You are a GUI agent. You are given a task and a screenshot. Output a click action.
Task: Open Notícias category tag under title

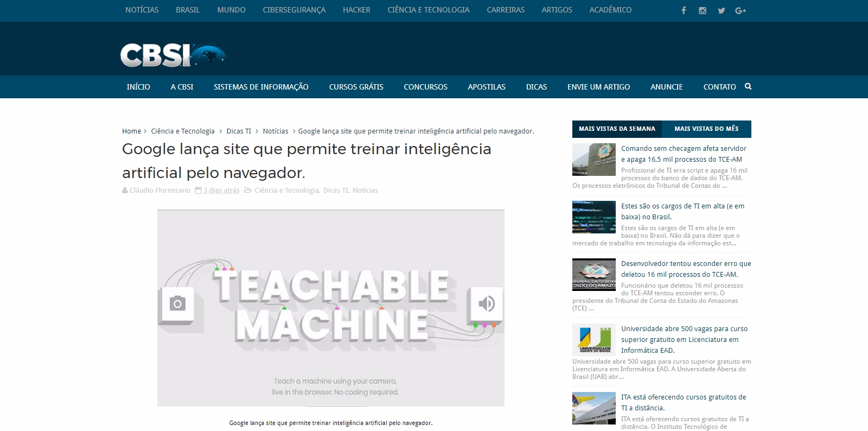(x=365, y=190)
